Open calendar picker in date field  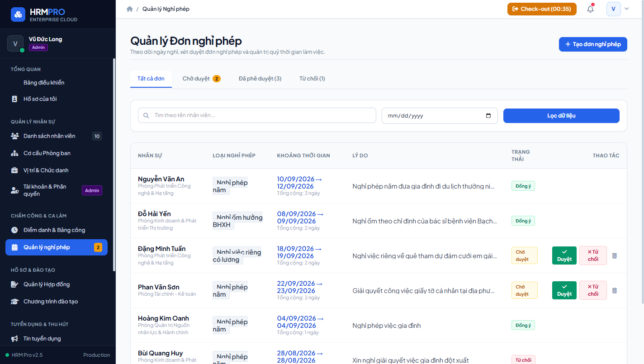click(x=488, y=116)
